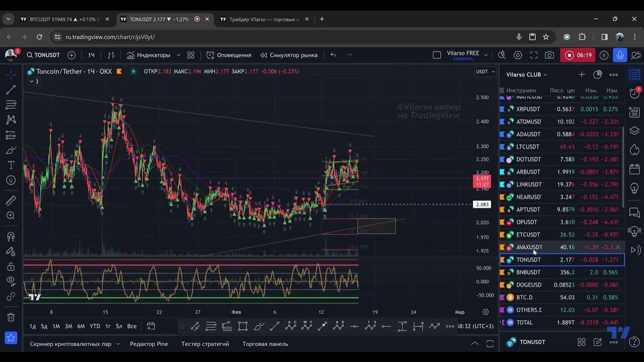Open a new browser tab
The image size is (644, 362).
click(322, 19)
